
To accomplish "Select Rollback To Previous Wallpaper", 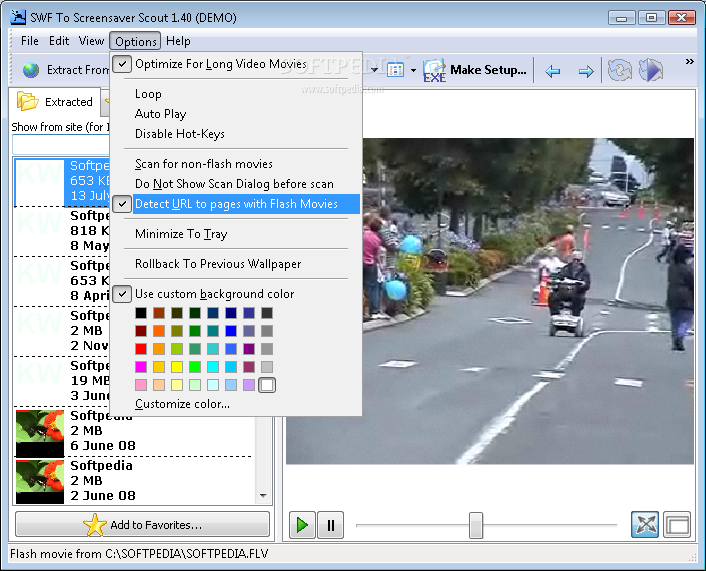I will (x=236, y=264).
